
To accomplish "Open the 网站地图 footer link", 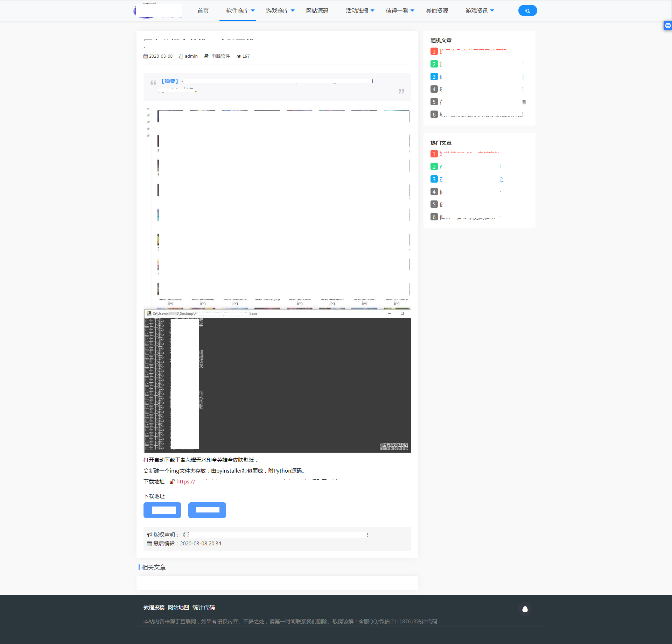I will [x=178, y=608].
